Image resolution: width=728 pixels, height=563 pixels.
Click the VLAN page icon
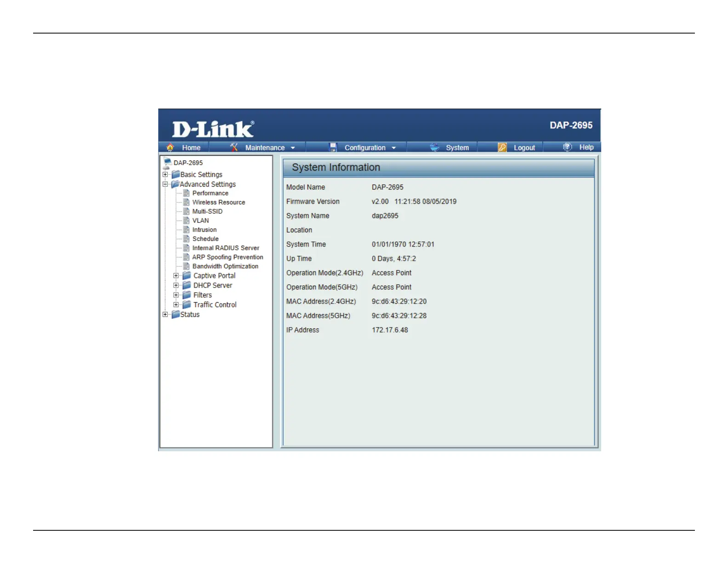[x=186, y=221]
